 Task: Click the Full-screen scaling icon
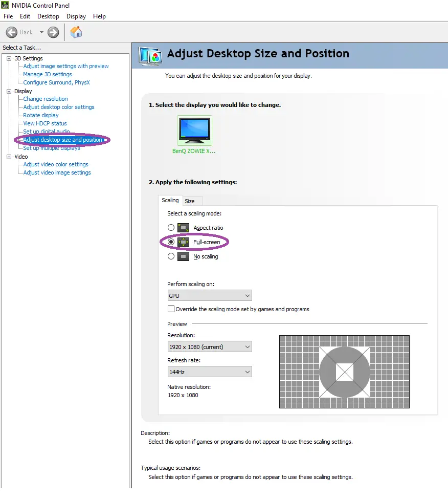pos(183,242)
